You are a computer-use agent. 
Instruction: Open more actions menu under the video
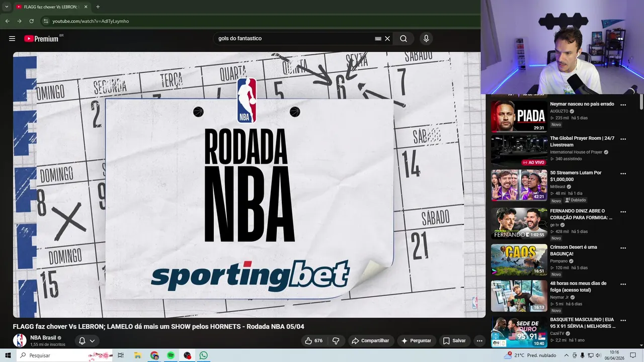point(479,341)
